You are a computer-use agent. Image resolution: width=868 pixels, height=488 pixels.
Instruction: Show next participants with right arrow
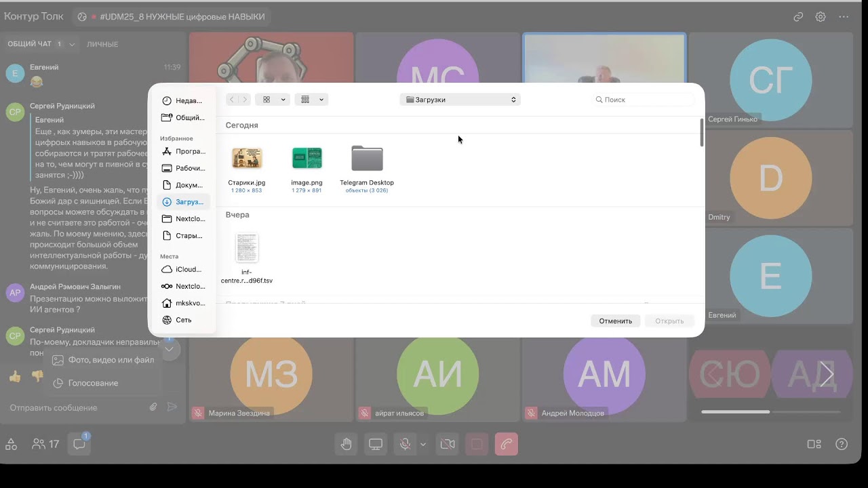tap(827, 374)
